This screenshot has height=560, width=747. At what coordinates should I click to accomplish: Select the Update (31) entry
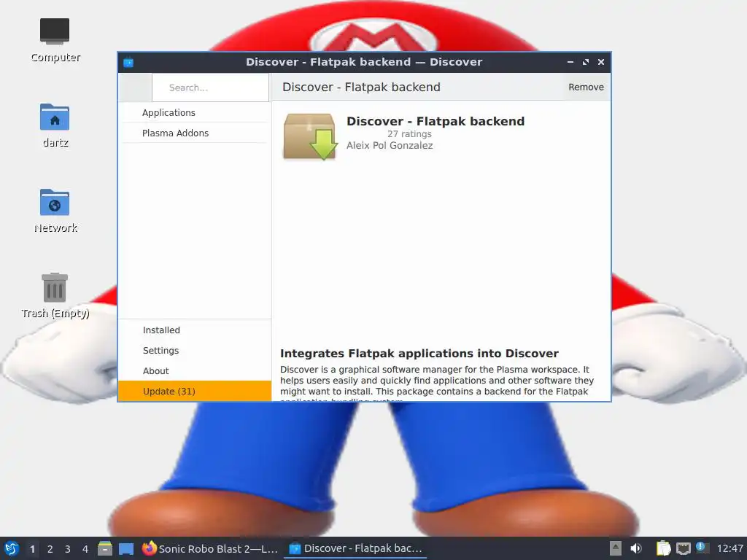(x=194, y=392)
